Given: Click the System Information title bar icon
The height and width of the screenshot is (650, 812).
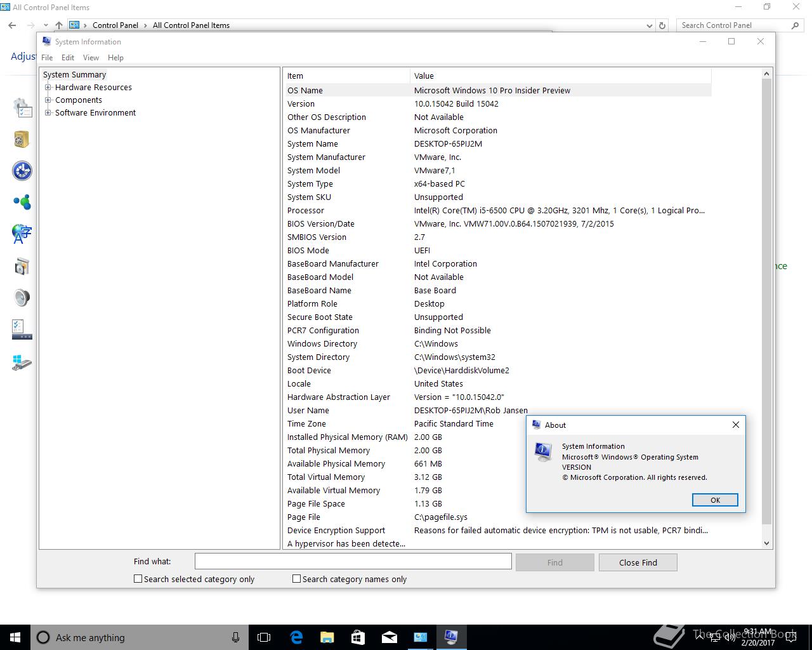Looking at the screenshot, I should coord(46,41).
